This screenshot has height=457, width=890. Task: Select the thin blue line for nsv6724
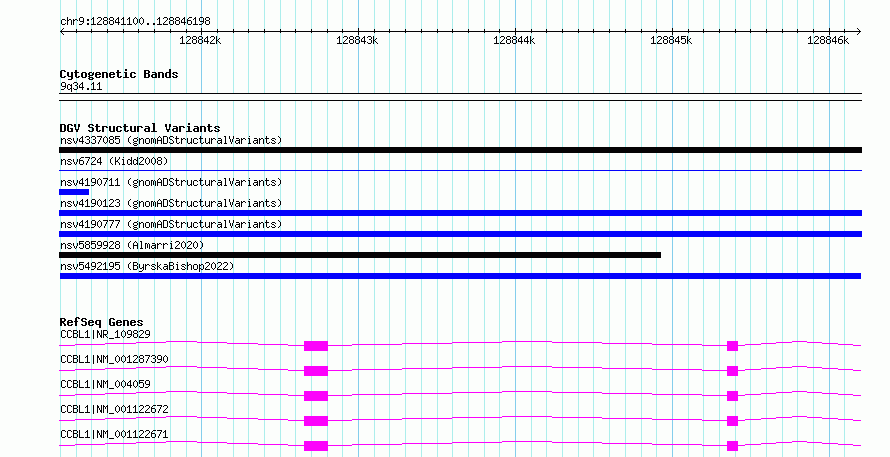coord(460,170)
